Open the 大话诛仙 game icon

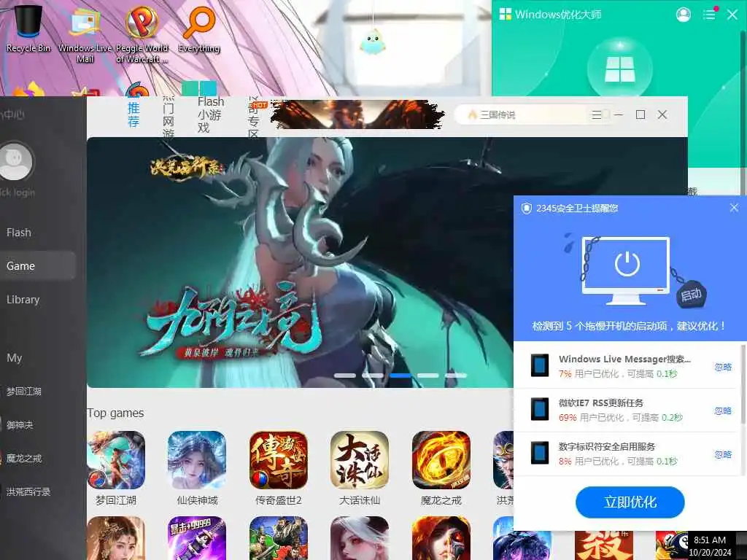360,460
